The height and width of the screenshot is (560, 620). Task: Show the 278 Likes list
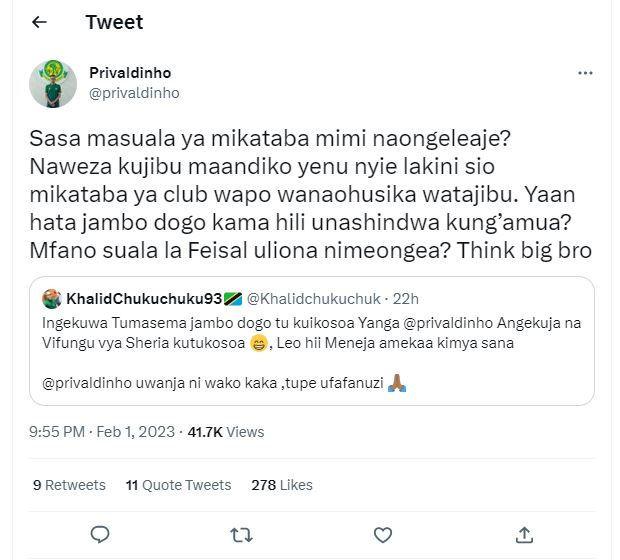tap(281, 485)
